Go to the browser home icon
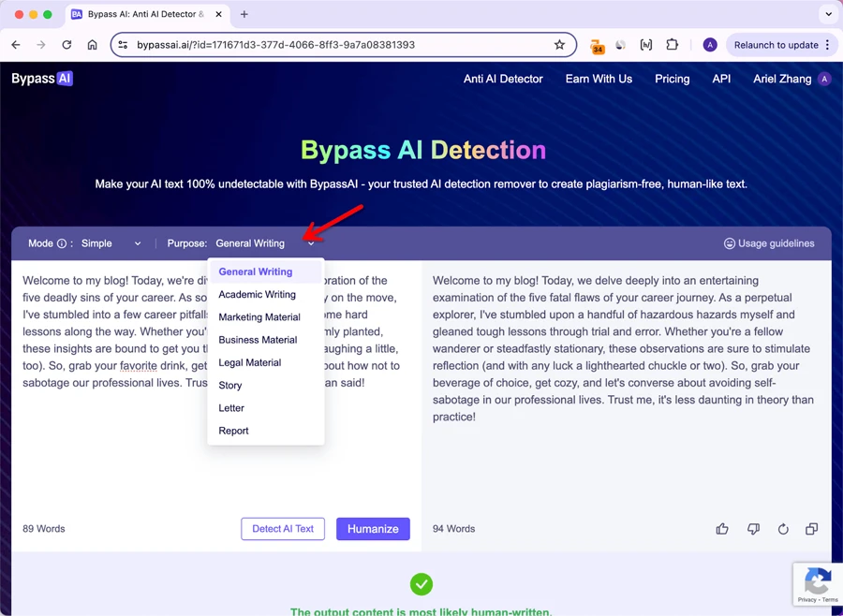 93,45
